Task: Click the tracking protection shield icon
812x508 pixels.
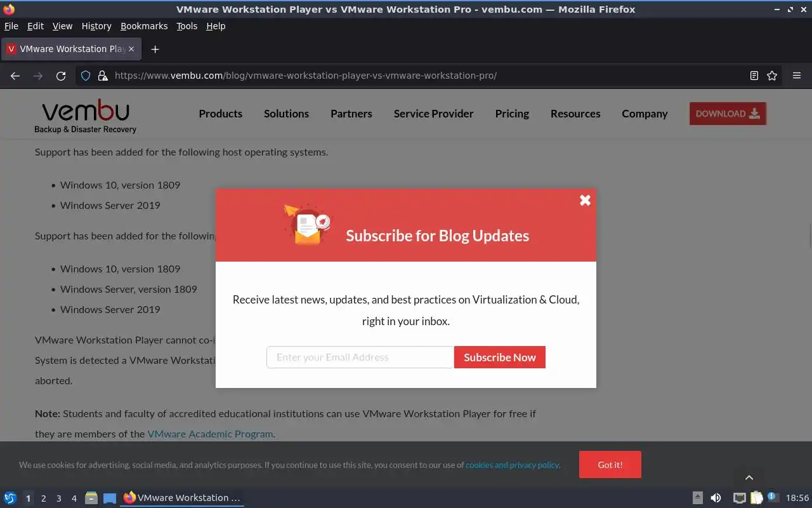Action: pyautogui.click(x=86, y=76)
